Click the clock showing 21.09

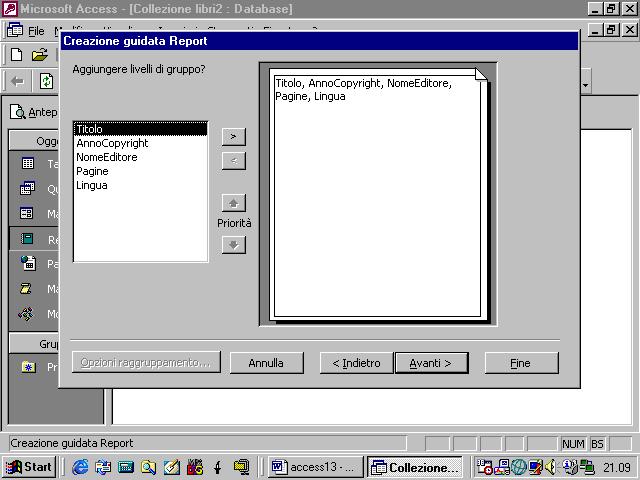click(617, 467)
